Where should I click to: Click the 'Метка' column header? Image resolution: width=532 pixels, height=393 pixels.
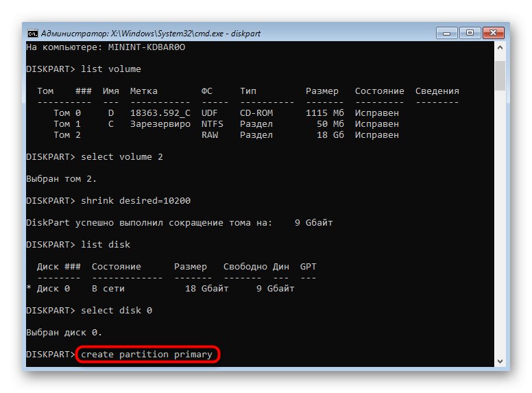tap(143, 91)
